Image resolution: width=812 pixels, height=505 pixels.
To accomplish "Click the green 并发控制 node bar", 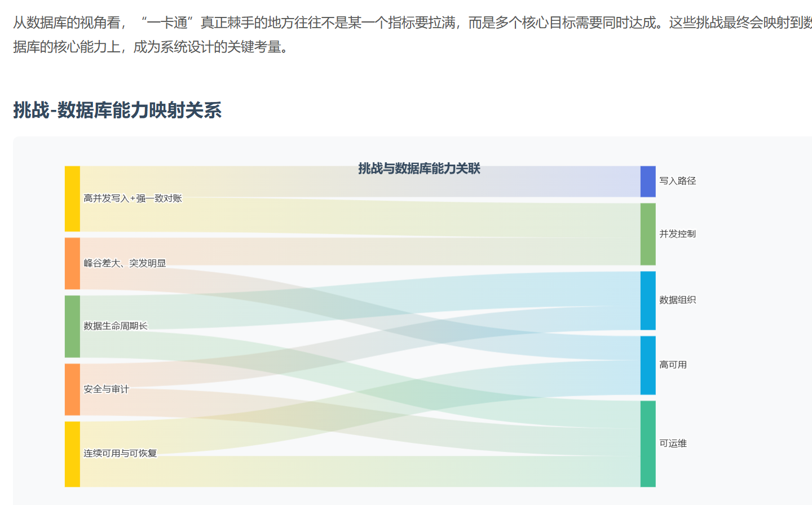I will coord(648,234).
